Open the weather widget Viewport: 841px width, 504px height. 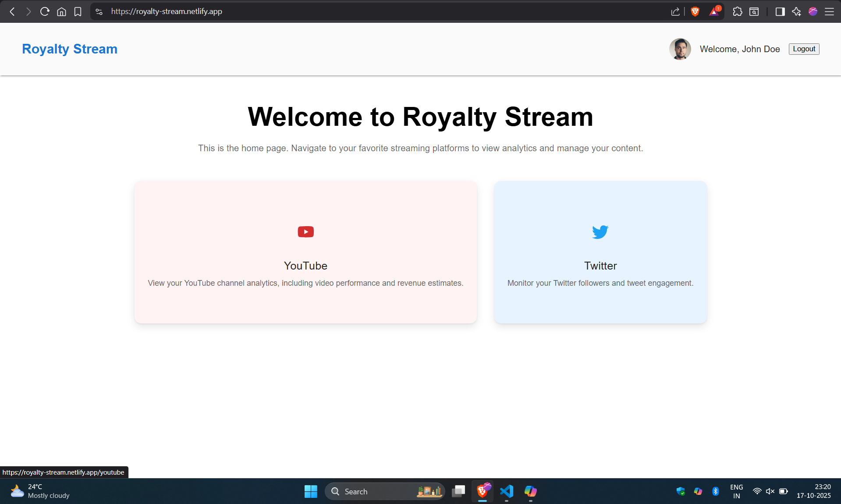pos(40,491)
